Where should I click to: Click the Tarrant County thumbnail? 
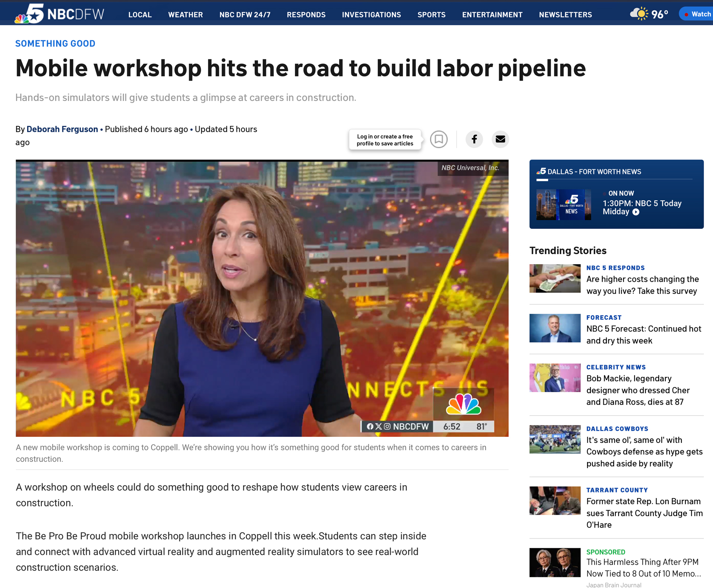(555, 501)
